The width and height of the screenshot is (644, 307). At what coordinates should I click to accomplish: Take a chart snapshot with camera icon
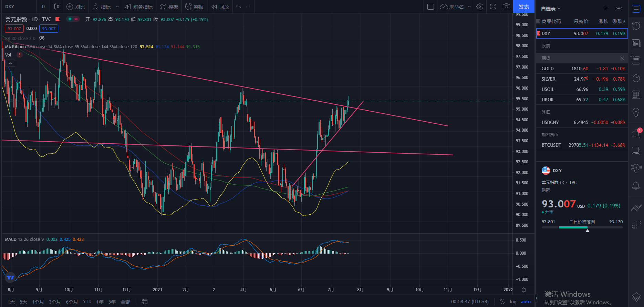tap(506, 7)
